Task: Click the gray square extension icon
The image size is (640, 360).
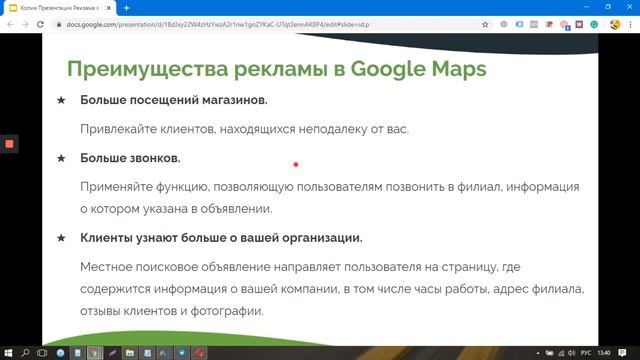Action: pyautogui.click(x=534, y=24)
